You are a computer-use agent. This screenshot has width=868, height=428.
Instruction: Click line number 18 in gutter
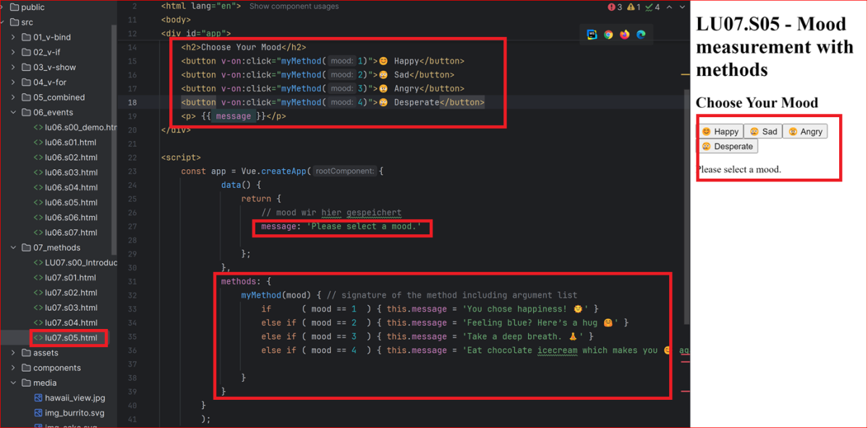coord(132,102)
